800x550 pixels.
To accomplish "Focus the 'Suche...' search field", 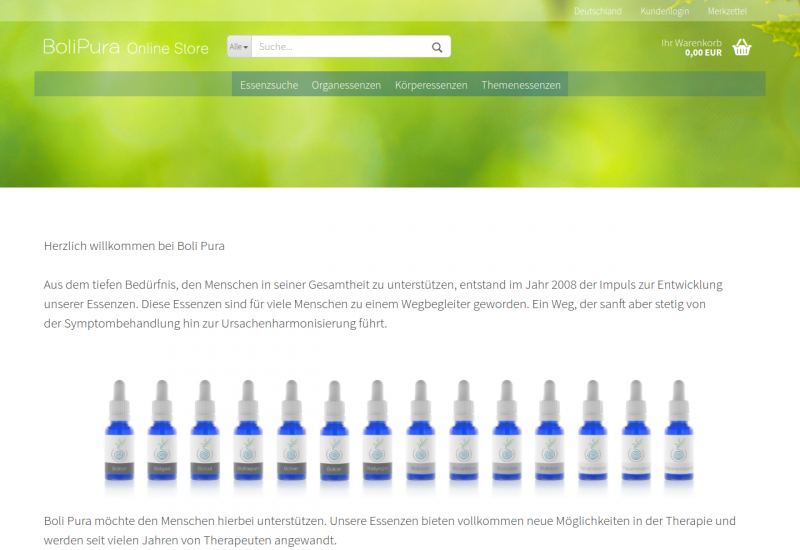I will pyautogui.click(x=340, y=47).
